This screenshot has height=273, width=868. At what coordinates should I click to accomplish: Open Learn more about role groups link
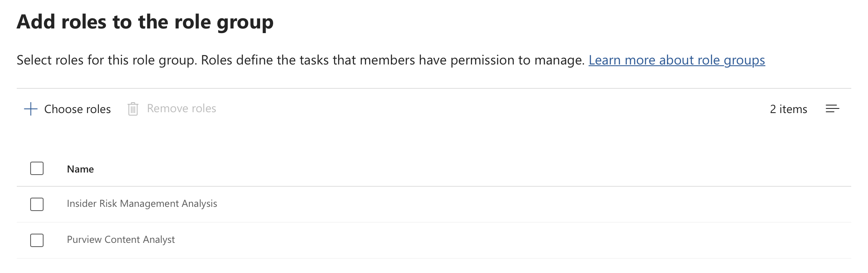coord(677,60)
